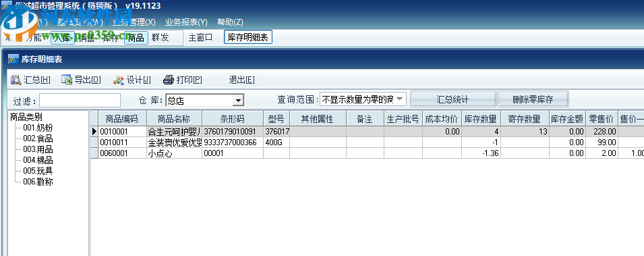Sort by the 商品名称 column header
The image size is (644, 256).
point(174,119)
